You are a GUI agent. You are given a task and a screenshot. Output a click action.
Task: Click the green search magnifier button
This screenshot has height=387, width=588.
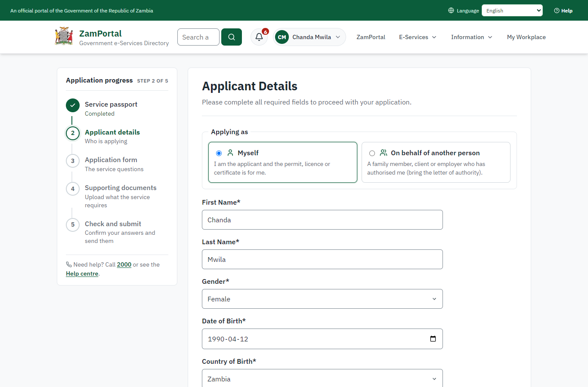click(232, 37)
